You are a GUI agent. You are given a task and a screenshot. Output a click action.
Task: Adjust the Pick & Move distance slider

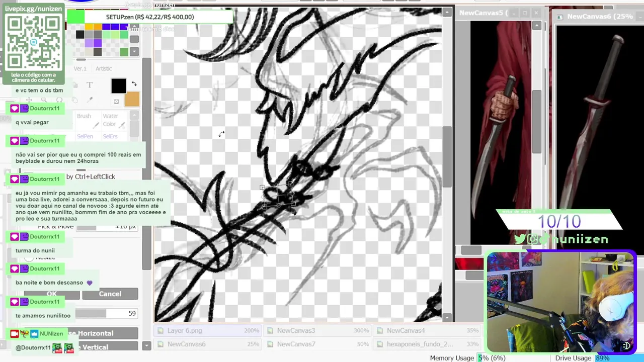[x=107, y=227]
